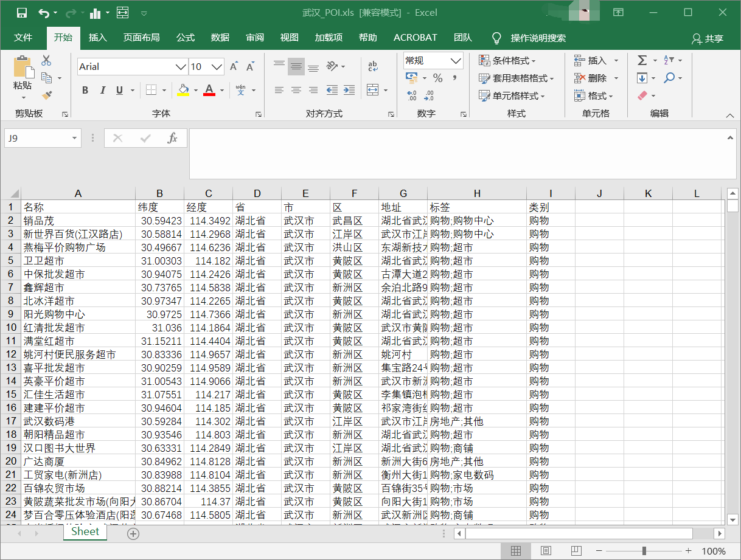This screenshot has width=741, height=560.
Task: Open the Arial font dropdown
Action: click(x=180, y=66)
